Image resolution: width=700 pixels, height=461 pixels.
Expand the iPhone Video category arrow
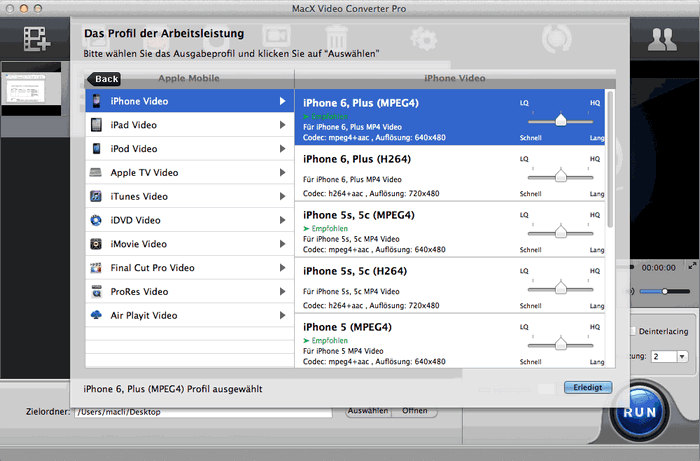282,101
